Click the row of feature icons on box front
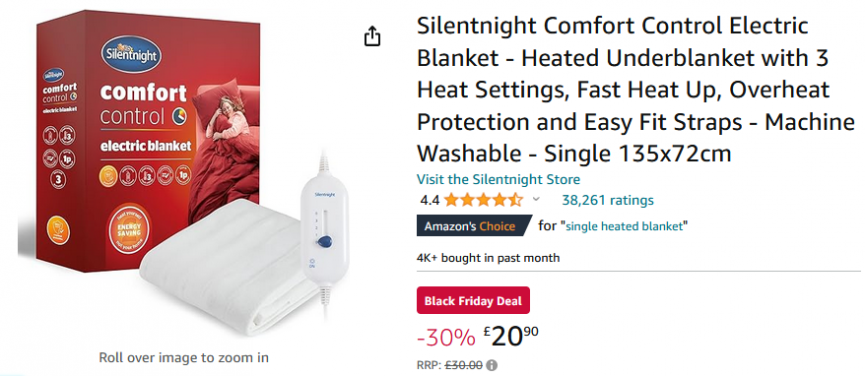 [x=145, y=174]
